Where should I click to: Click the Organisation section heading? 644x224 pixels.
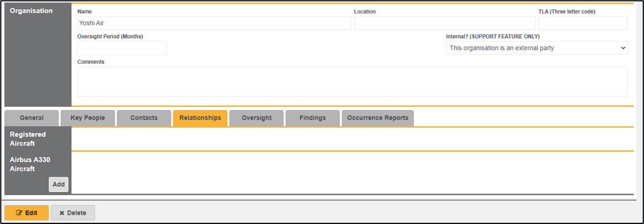(x=31, y=10)
